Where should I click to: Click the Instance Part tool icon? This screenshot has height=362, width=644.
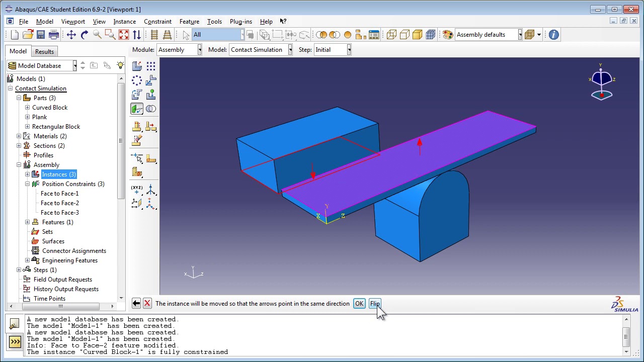[x=137, y=66]
